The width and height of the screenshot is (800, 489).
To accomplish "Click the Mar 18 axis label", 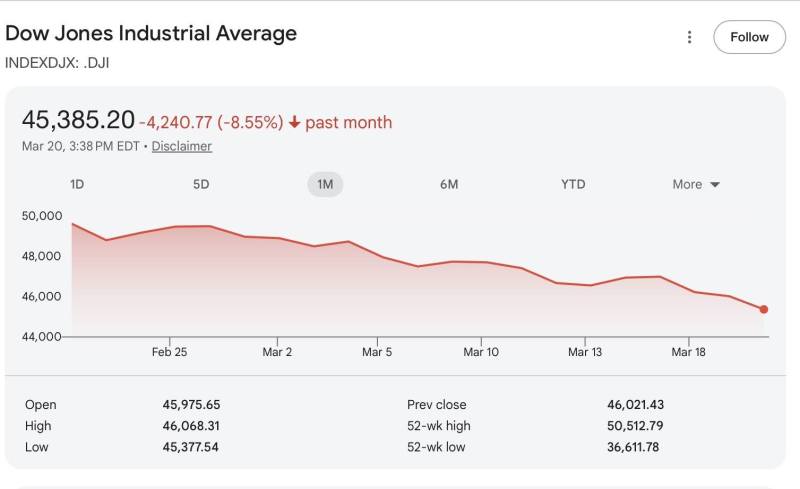I will tap(688, 352).
